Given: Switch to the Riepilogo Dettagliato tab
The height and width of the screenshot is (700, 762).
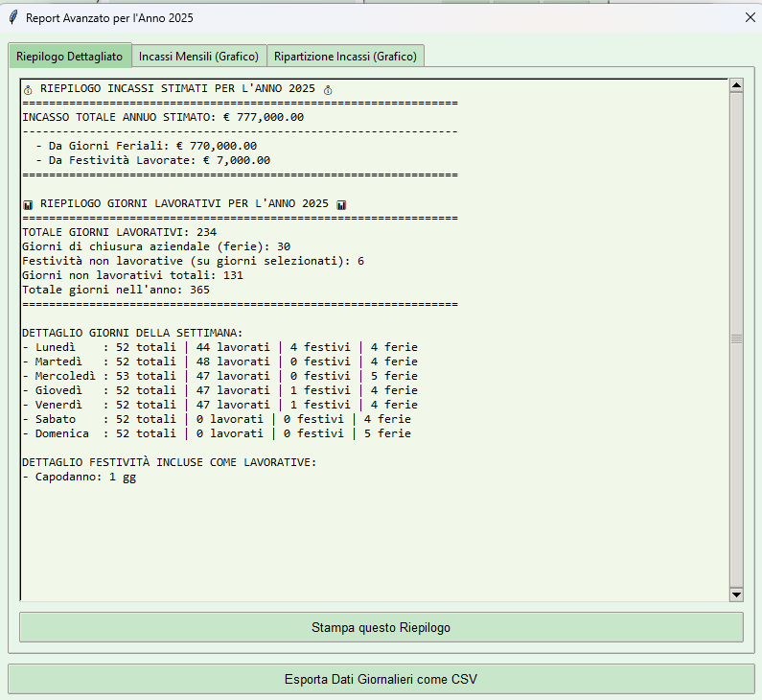Looking at the screenshot, I should point(69,57).
